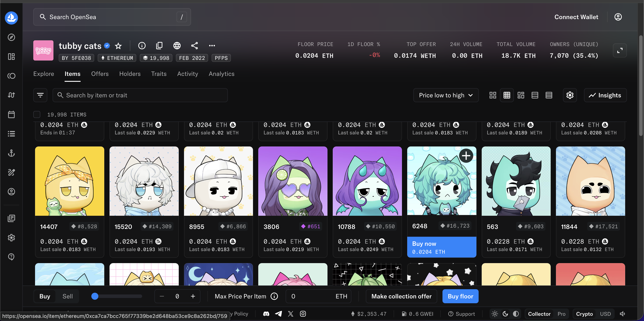This screenshot has width=644, height=321.
Task: Switch to the two-row list view
Action: pos(535,95)
